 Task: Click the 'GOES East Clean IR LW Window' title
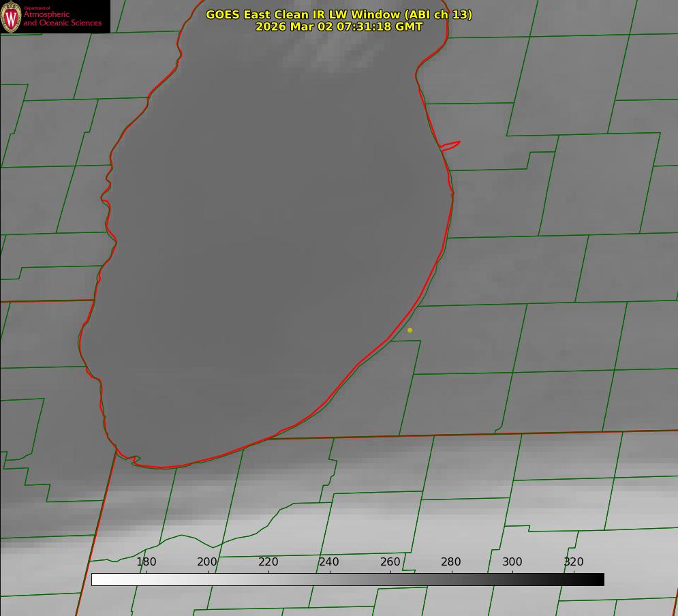[339, 14]
